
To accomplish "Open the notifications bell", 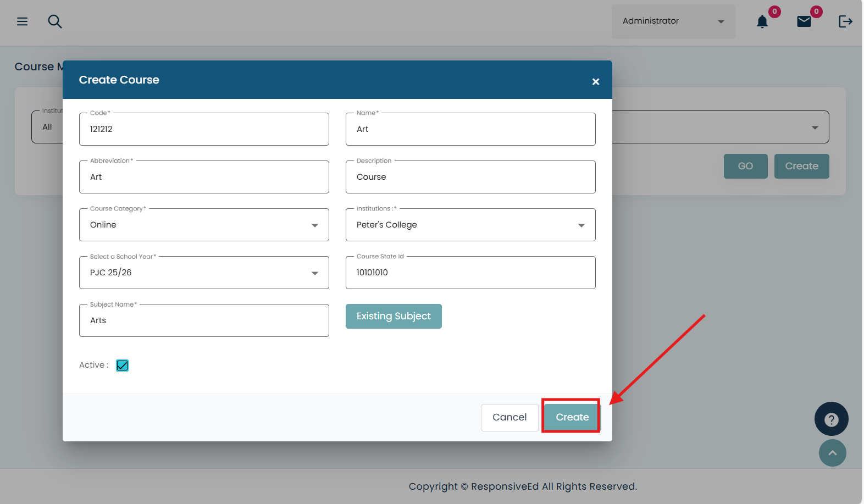I will coord(762,21).
